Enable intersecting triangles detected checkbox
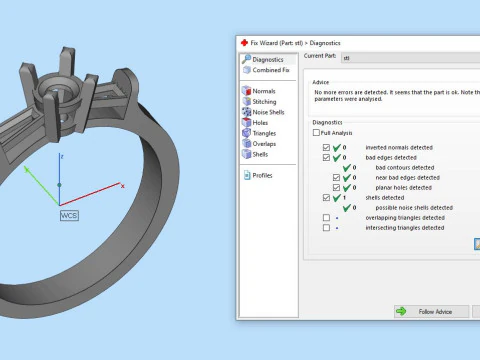 (326, 227)
